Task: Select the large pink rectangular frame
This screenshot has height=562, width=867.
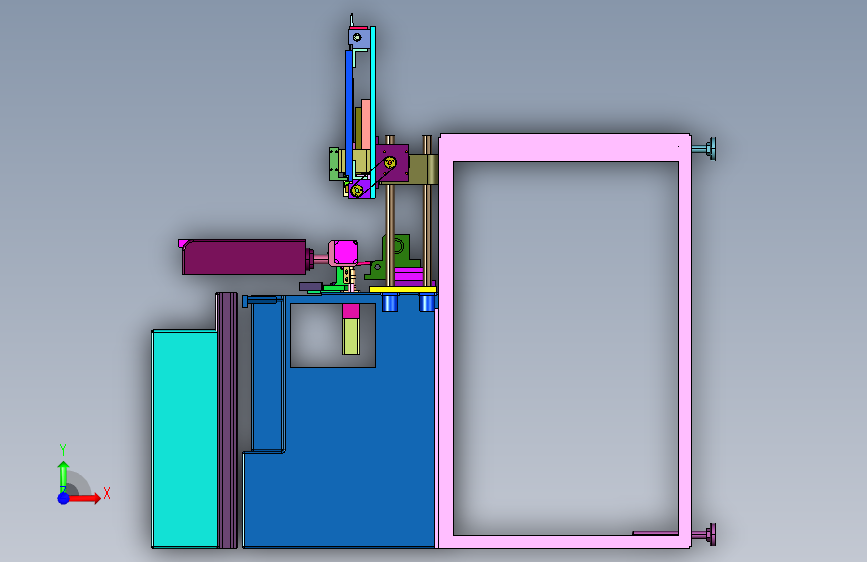Action: coord(565,147)
